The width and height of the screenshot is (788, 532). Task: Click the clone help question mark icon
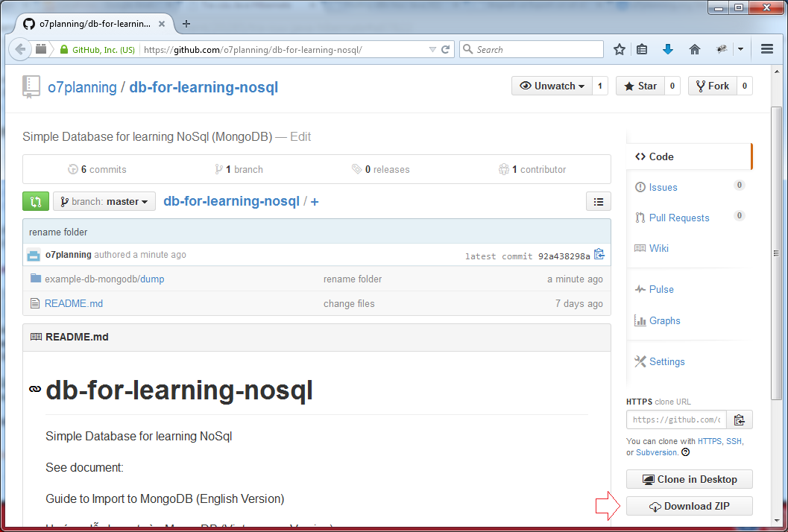coord(685,452)
